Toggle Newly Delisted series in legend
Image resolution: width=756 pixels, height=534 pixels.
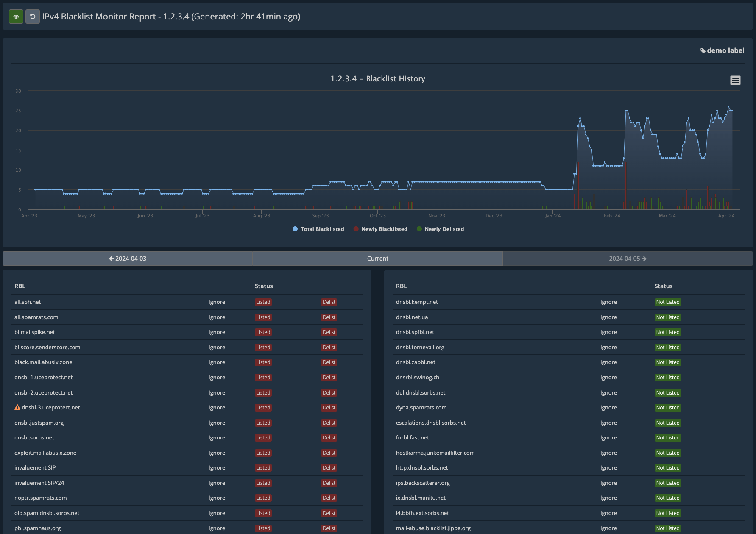click(440, 229)
